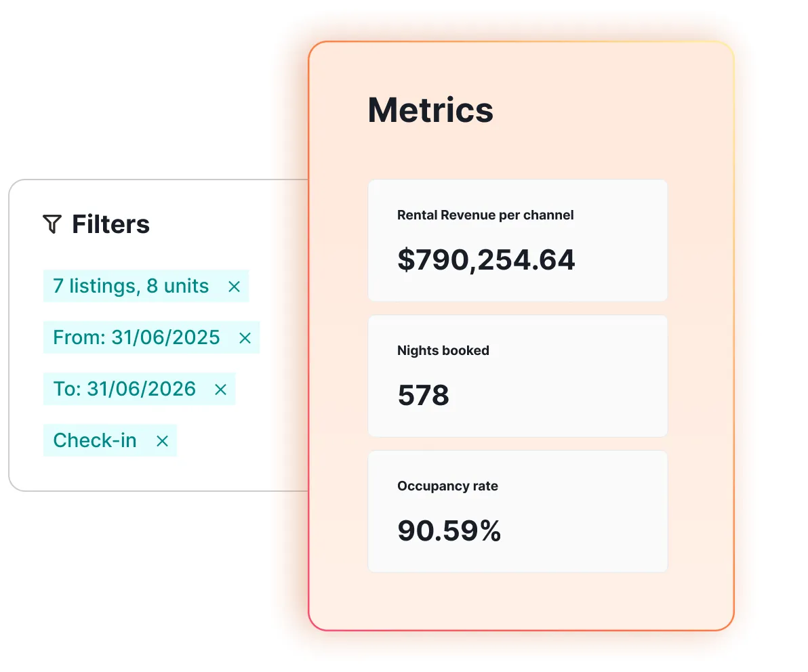
Task: Click the Occupancy rate label
Action: pyautogui.click(x=447, y=486)
